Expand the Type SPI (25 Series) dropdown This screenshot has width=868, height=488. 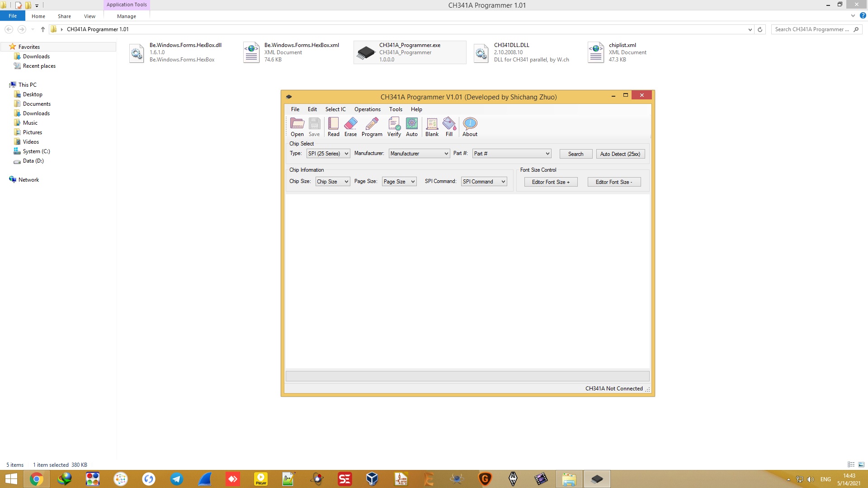pyautogui.click(x=328, y=154)
